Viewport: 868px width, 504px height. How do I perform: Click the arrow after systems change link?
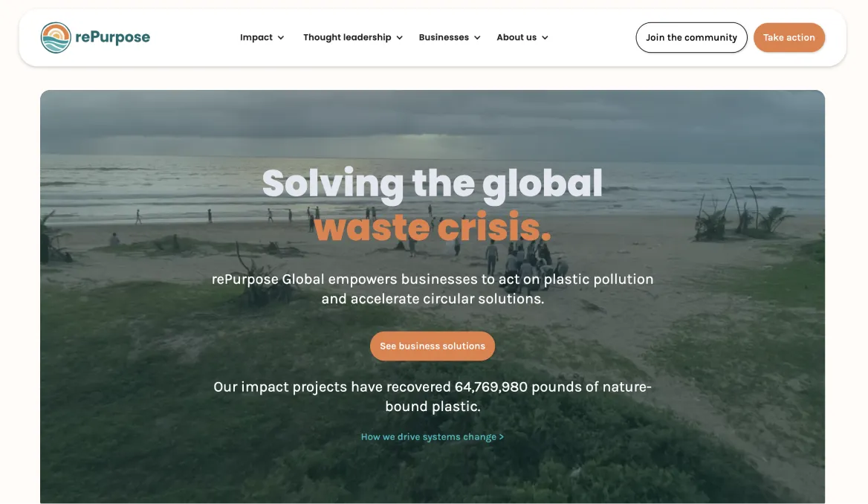(x=502, y=437)
